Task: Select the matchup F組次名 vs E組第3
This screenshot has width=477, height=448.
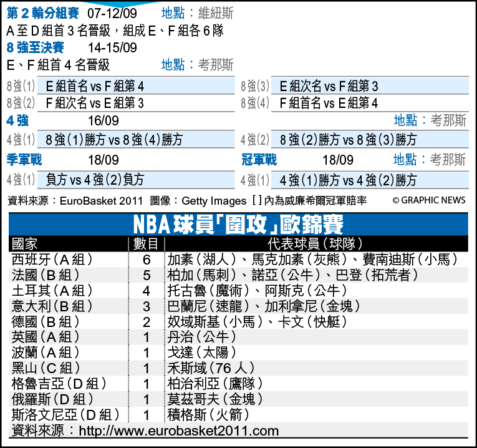Action: (95, 103)
